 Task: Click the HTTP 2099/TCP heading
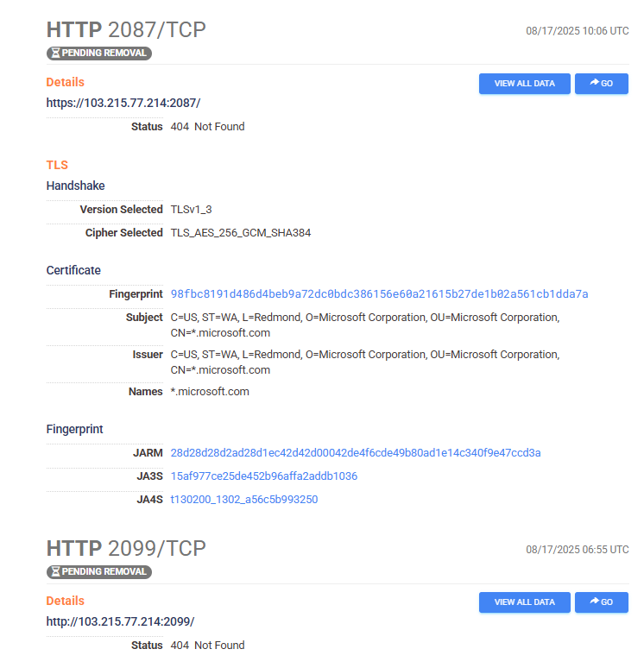point(126,548)
